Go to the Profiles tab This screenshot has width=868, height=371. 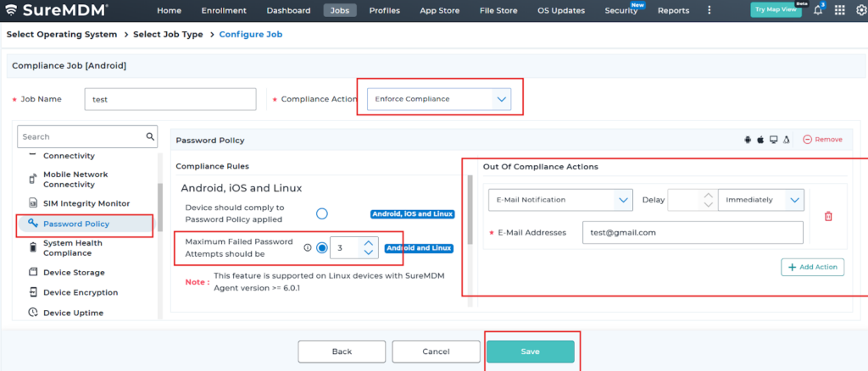point(385,10)
